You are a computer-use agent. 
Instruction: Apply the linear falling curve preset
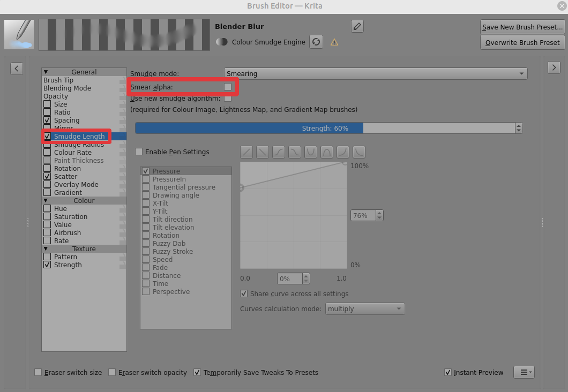[x=263, y=152]
